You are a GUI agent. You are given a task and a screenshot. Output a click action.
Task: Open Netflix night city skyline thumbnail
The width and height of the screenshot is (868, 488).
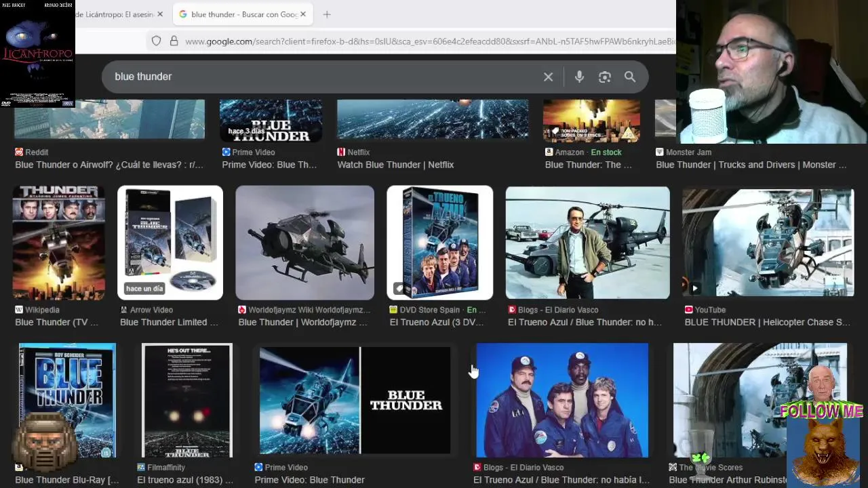point(433,119)
